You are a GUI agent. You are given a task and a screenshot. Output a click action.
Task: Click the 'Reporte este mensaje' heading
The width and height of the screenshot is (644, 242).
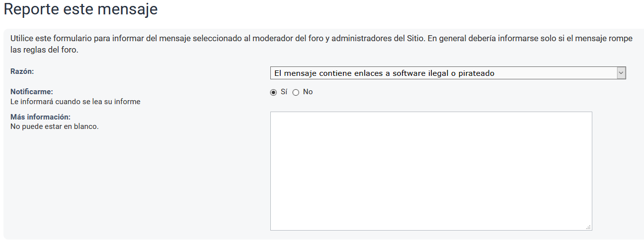click(80, 10)
